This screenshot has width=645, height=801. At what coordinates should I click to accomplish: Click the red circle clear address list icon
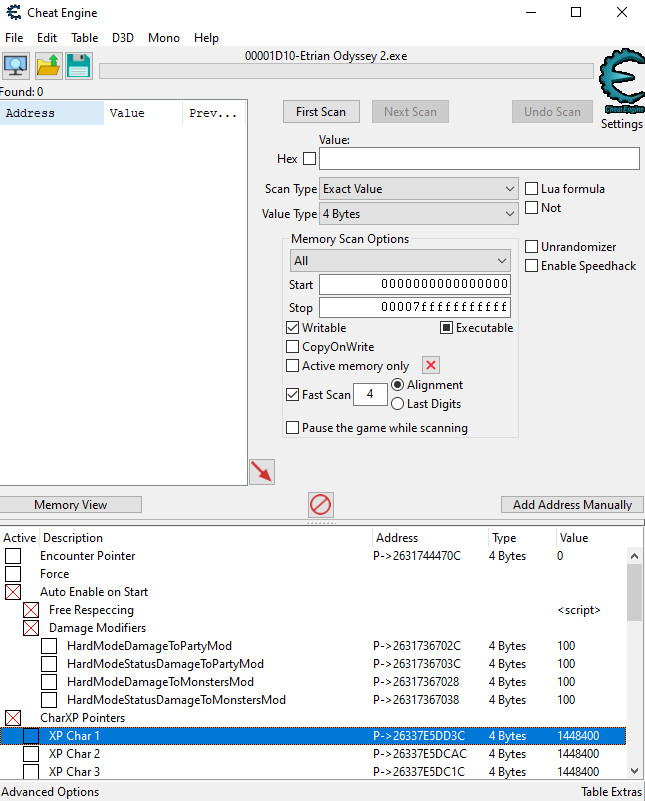pos(320,504)
